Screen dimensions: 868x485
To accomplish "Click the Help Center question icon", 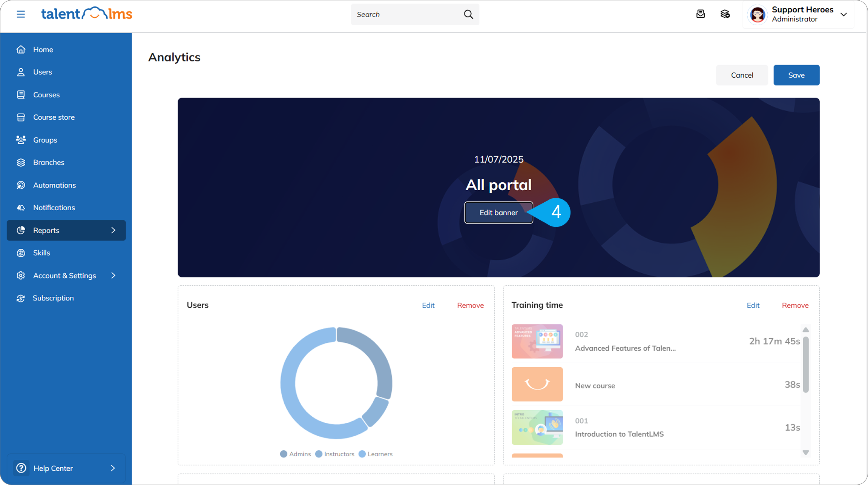I will 21,468.
